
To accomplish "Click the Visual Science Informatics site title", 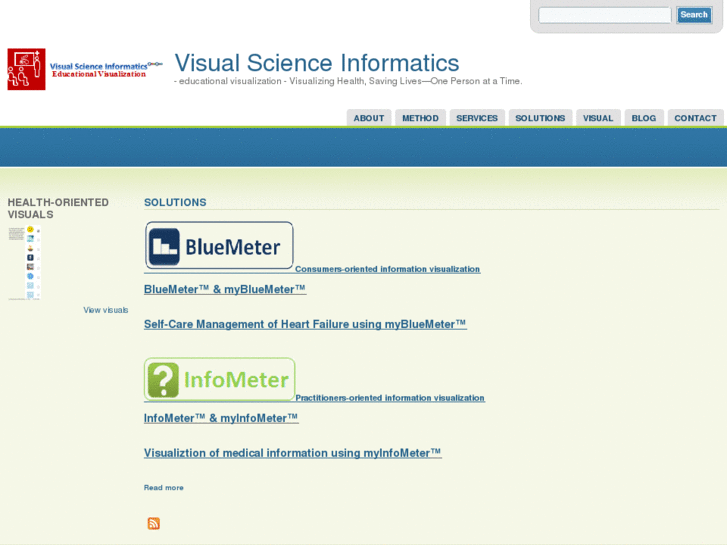I will (x=317, y=63).
